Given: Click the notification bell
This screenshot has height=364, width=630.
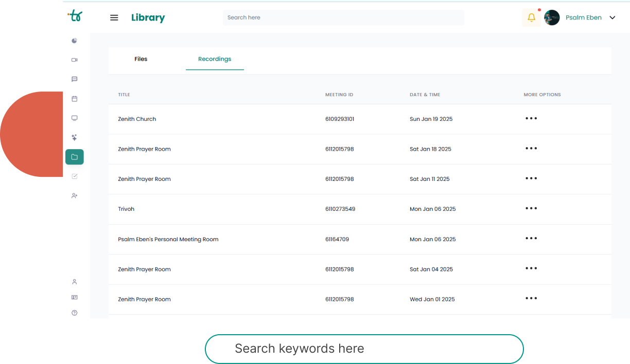Looking at the screenshot, I should coord(531,17).
